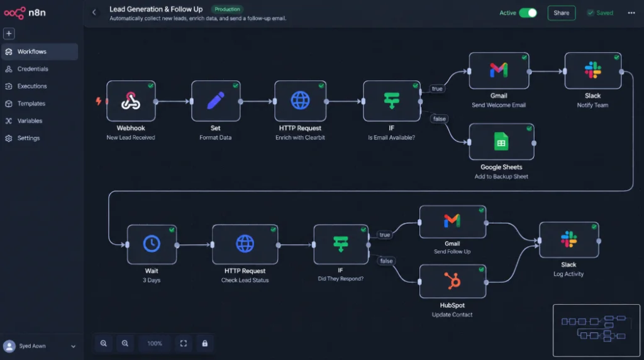Open Credentials in the sidebar
Image resolution: width=644 pixels, height=360 pixels.
pos(40,69)
